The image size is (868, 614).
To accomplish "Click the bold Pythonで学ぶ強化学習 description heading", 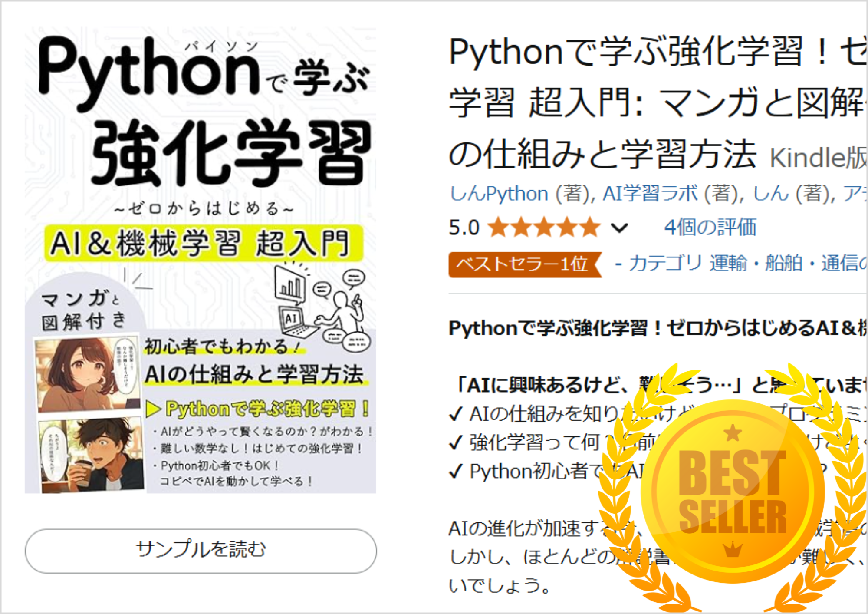I will (x=658, y=328).
